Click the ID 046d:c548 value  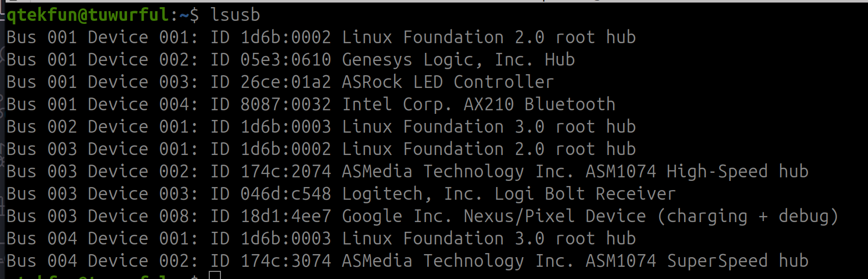pos(270,194)
